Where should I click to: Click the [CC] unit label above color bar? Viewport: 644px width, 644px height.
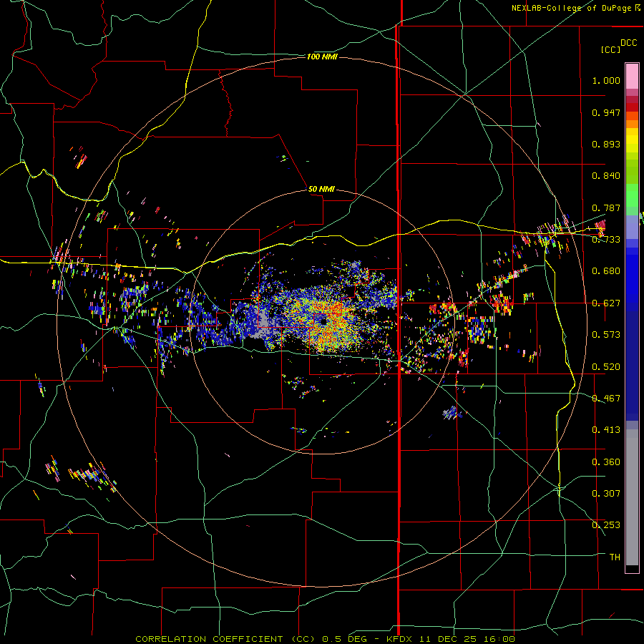tap(610, 49)
